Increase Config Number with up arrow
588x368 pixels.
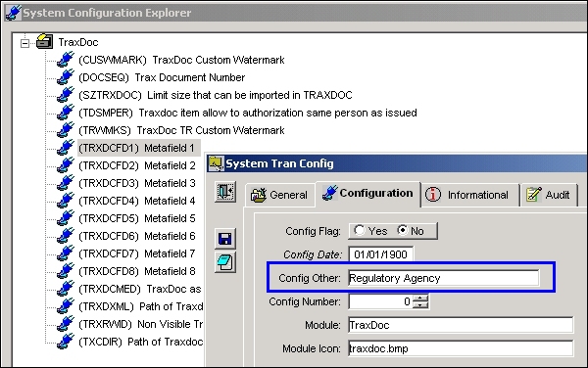tap(420, 298)
